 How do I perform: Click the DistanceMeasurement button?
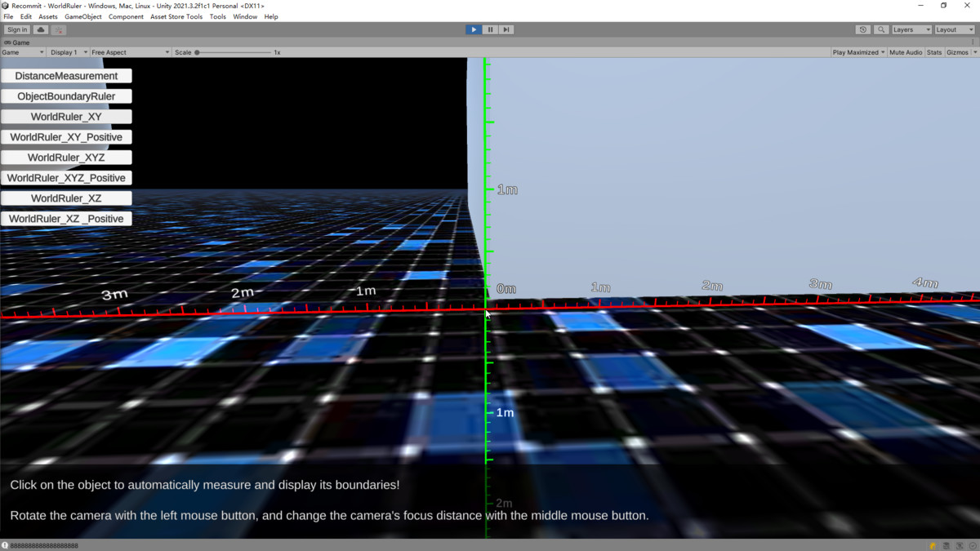pos(66,76)
